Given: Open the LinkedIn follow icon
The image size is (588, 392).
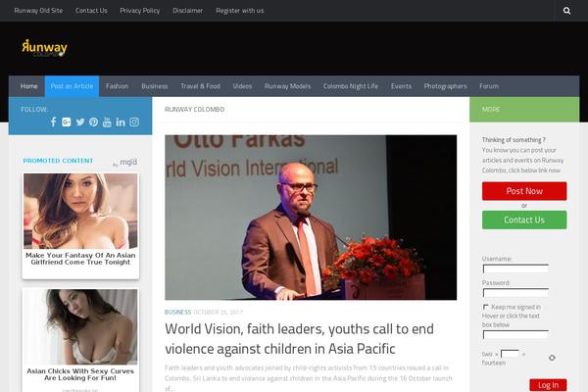Looking at the screenshot, I should tap(121, 122).
